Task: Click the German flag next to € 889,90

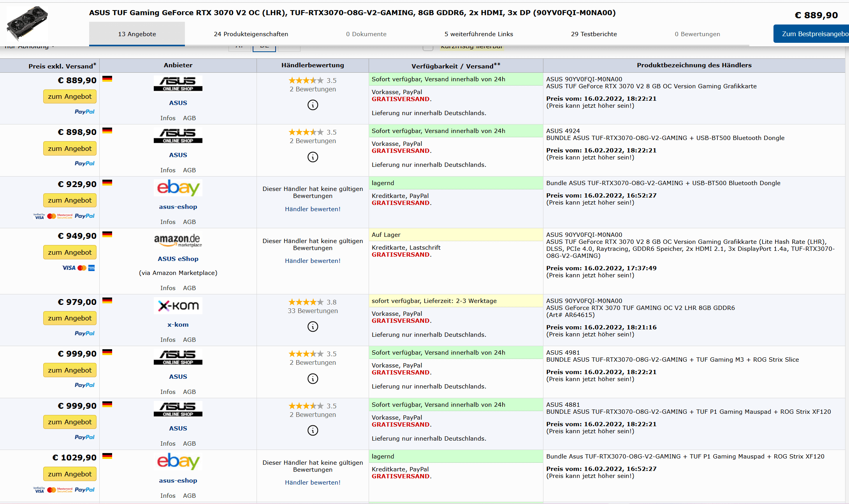Action: 107,79
